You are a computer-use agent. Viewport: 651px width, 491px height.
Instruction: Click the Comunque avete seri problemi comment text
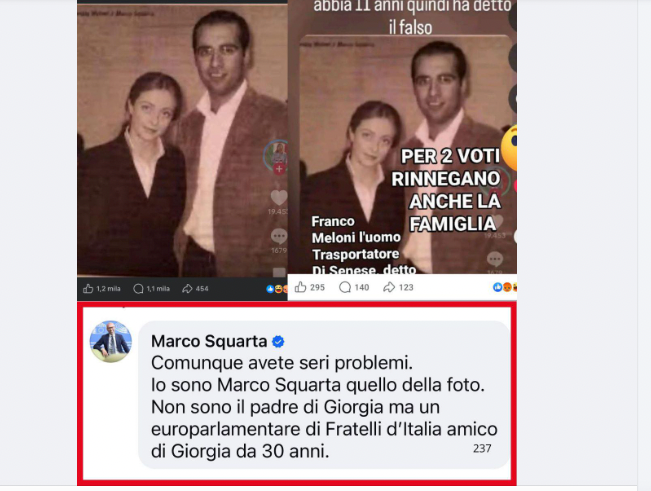click(282, 363)
